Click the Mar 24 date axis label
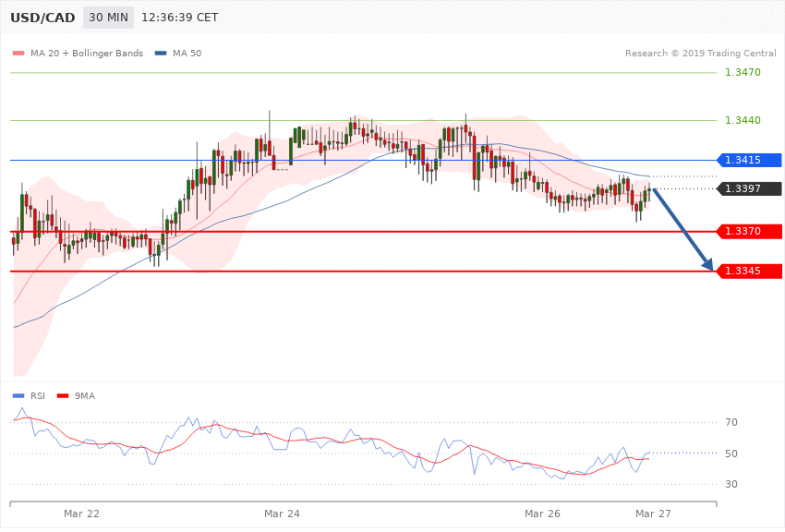The height and width of the screenshot is (532, 785). (x=282, y=514)
